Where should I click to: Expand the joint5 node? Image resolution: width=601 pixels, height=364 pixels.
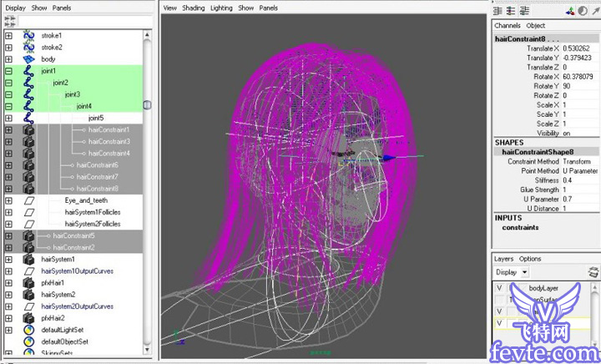[8, 119]
